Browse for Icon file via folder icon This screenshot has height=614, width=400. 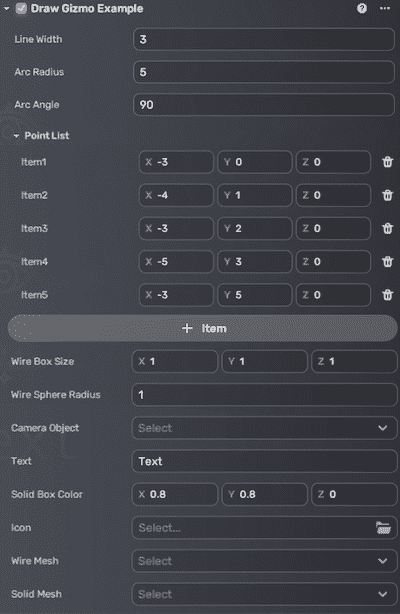383,527
